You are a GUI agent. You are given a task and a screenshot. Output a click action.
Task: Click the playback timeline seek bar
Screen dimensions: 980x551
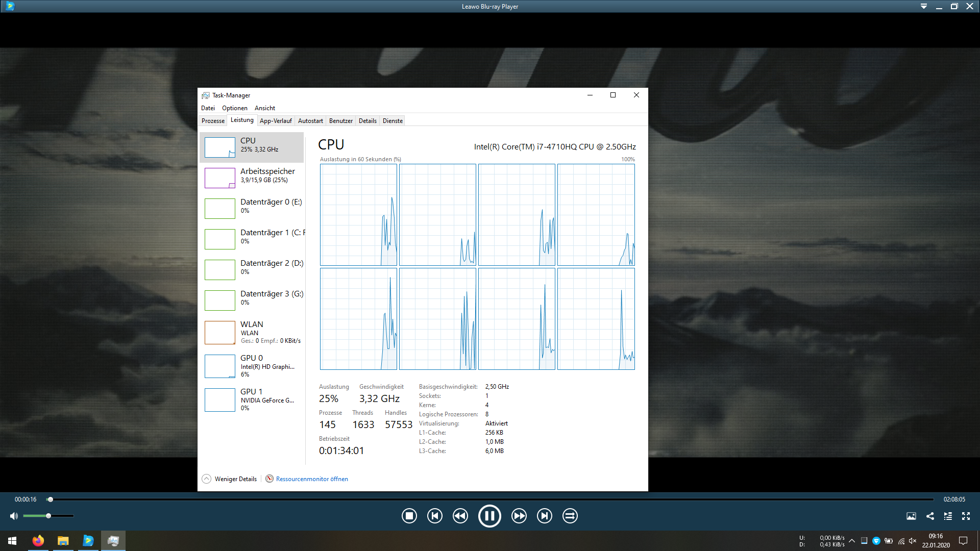(490, 499)
